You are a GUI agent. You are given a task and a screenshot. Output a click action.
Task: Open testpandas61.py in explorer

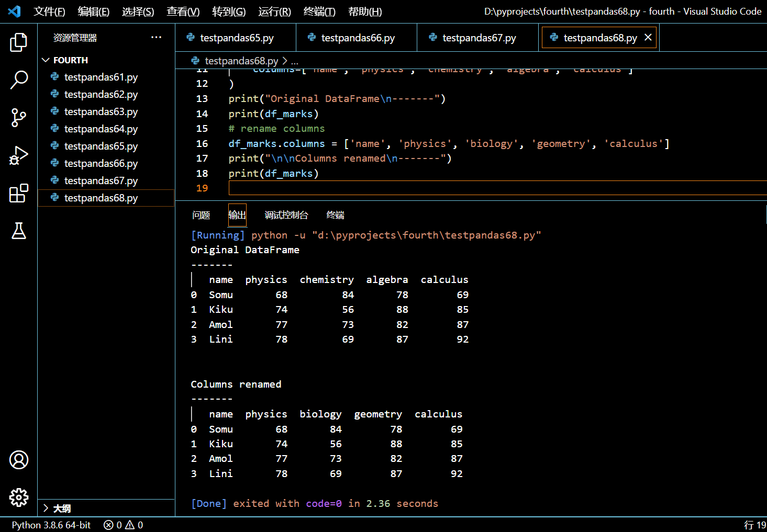[x=106, y=77]
